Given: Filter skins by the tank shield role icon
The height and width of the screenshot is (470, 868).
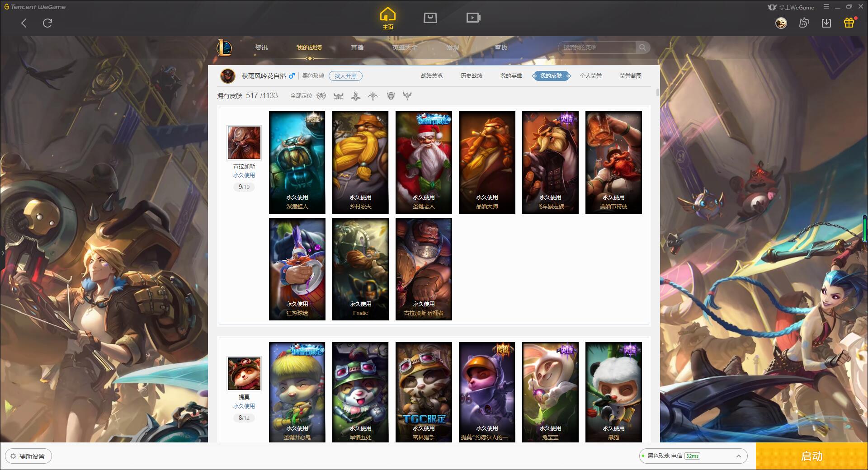Looking at the screenshot, I should tap(391, 96).
